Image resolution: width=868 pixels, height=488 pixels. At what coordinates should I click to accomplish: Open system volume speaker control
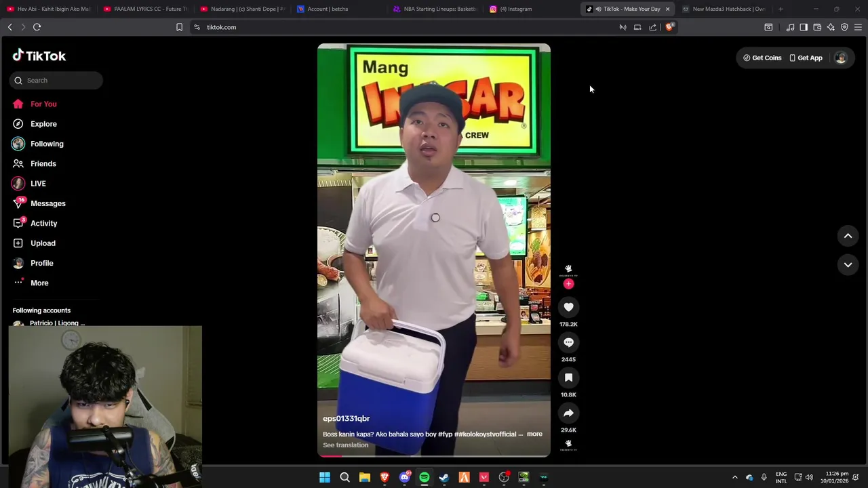tap(809, 477)
